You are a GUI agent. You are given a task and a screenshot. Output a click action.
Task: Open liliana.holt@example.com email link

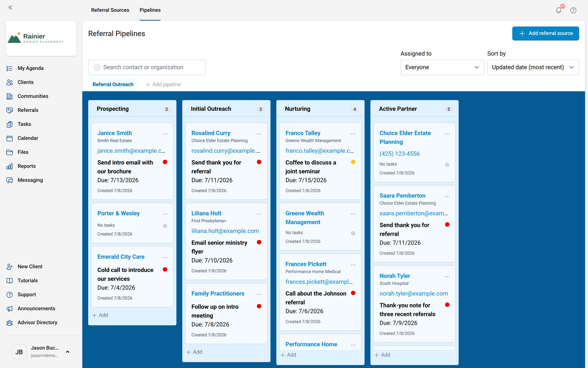[x=225, y=231]
